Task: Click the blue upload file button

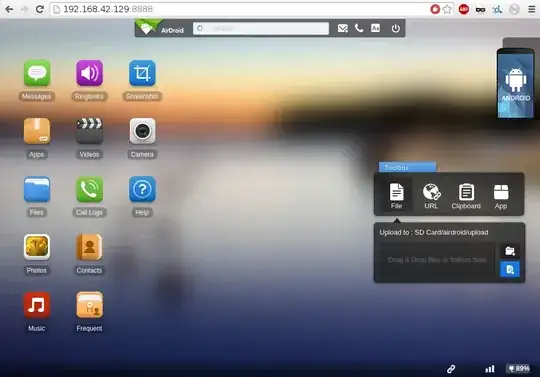Action: click(510, 269)
